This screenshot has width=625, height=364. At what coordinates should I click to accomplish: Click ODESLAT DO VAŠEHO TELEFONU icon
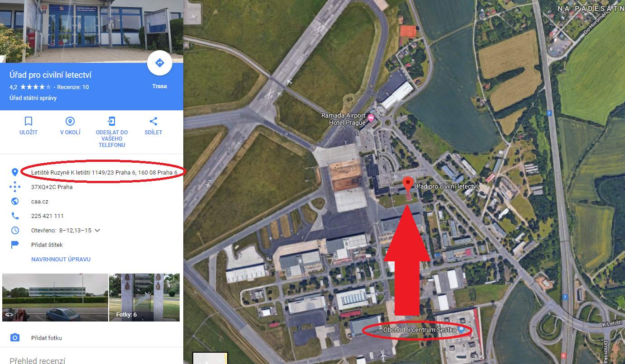coord(112,121)
